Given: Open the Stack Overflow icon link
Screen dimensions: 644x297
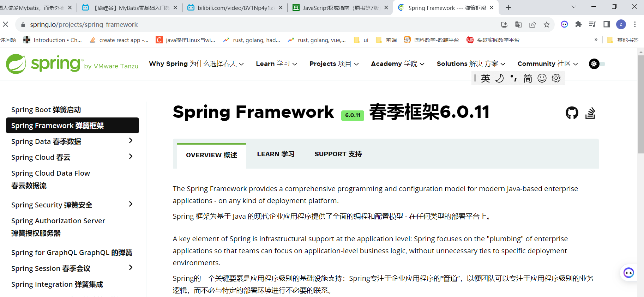Looking at the screenshot, I should [x=590, y=113].
